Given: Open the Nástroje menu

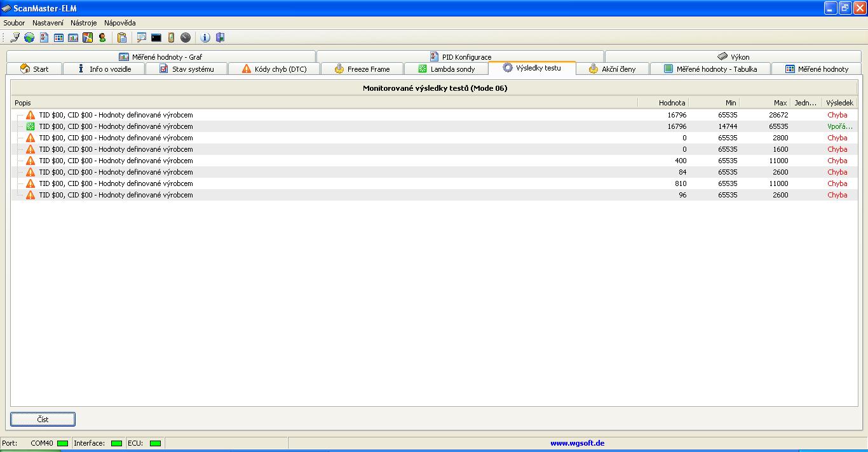Looking at the screenshot, I should (x=84, y=23).
